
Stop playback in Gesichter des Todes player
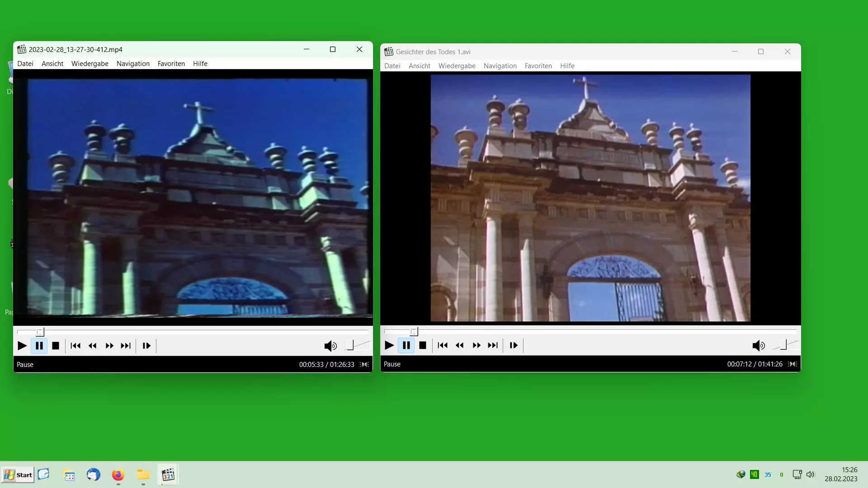point(423,345)
